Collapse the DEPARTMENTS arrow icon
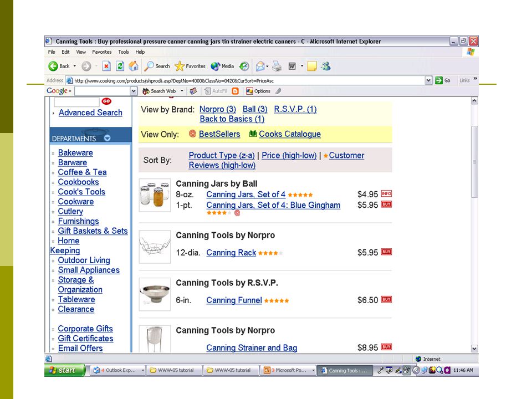This screenshot has height=399, width=532. point(107,138)
